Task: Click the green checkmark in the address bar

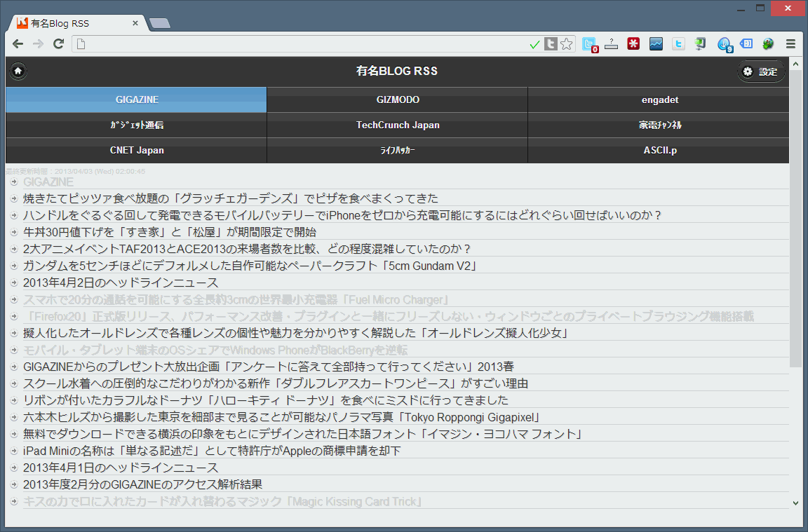Action: [x=535, y=44]
